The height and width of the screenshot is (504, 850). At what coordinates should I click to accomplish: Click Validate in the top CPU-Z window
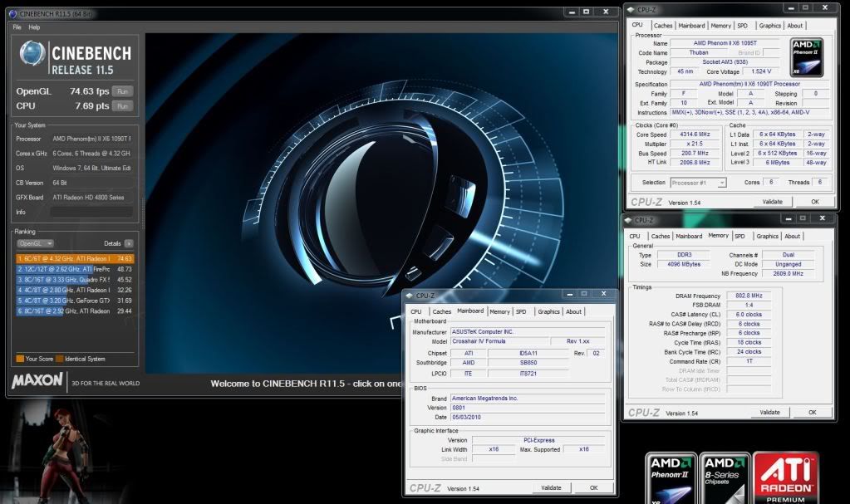pos(773,202)
